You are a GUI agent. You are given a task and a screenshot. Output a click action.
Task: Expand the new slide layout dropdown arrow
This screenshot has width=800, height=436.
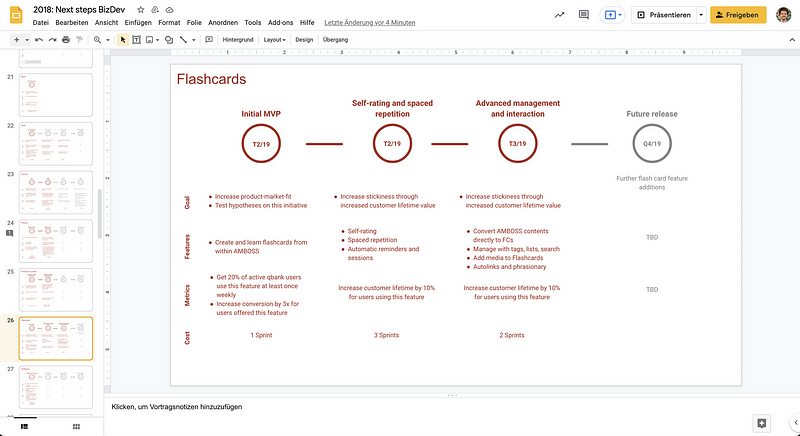[27, 40]
